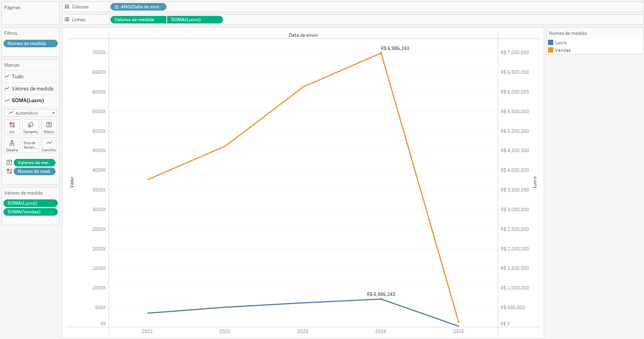The image size is (644, 339).
Task: Select the Valores de medida marks section
Action: click(32, 89)
